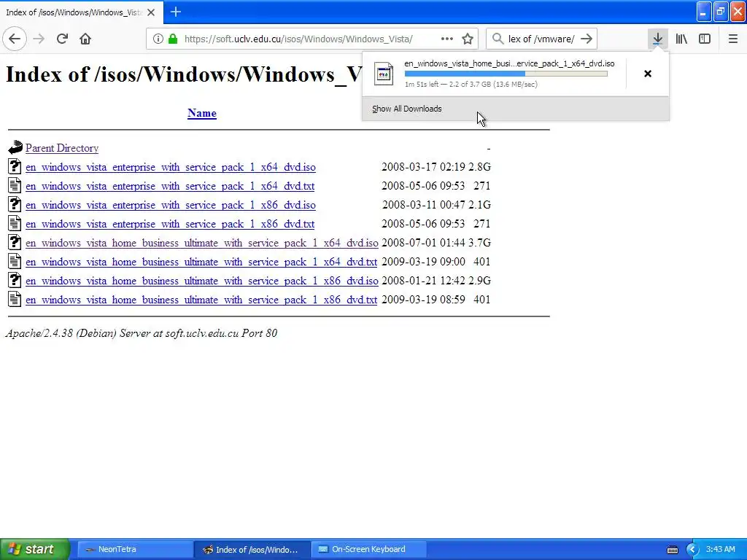The width and height of the screenshot is (747, 560).
Task: Click text-file icon for enterprise x64 txt
Action: pos(15,185)
